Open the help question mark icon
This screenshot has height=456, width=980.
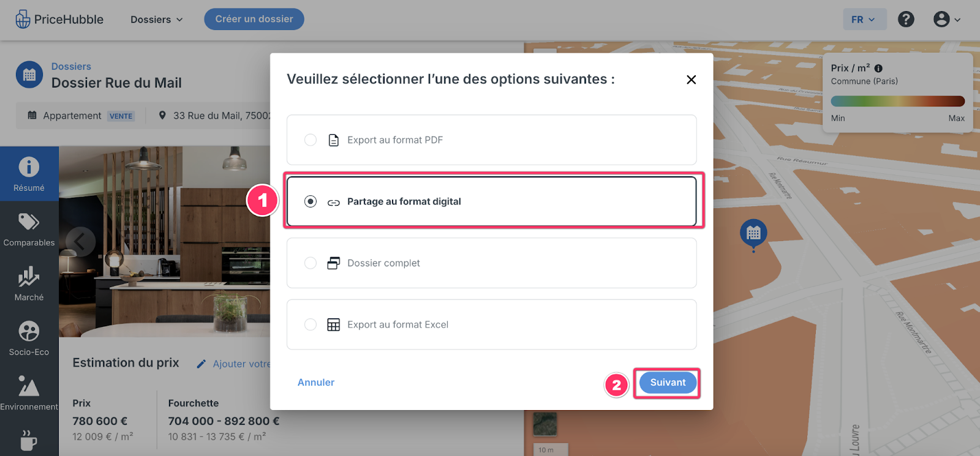(x=906, y=19)
